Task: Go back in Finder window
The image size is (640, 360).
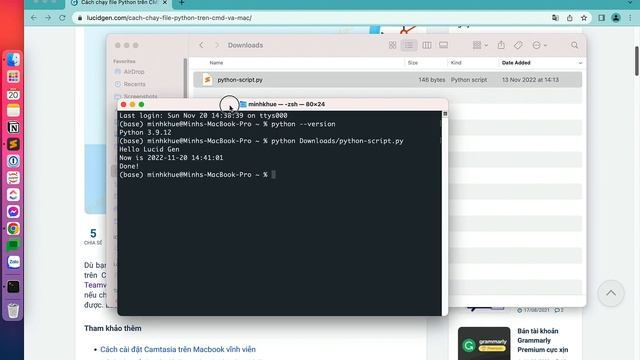Action: 201,45
